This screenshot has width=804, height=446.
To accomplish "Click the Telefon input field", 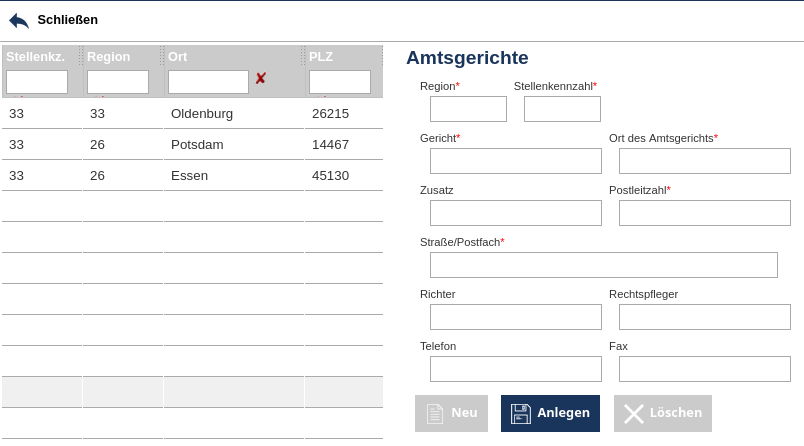I will [516, 369].
